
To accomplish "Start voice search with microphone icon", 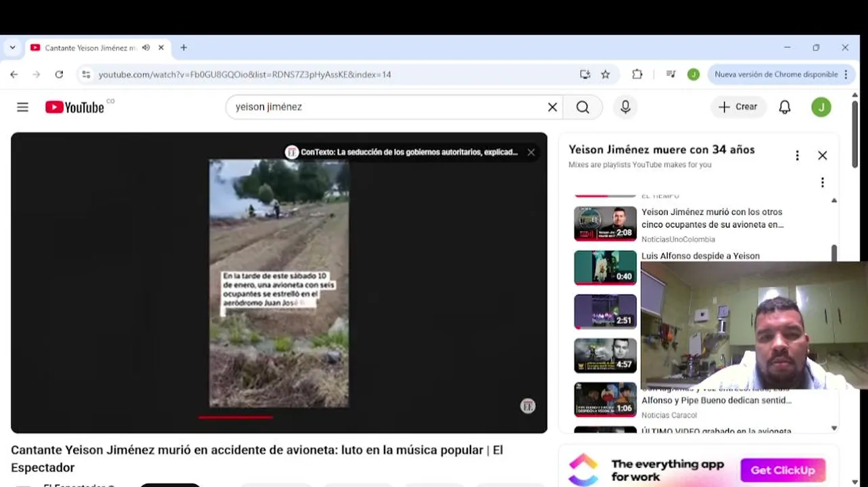I will click(625, 107).
